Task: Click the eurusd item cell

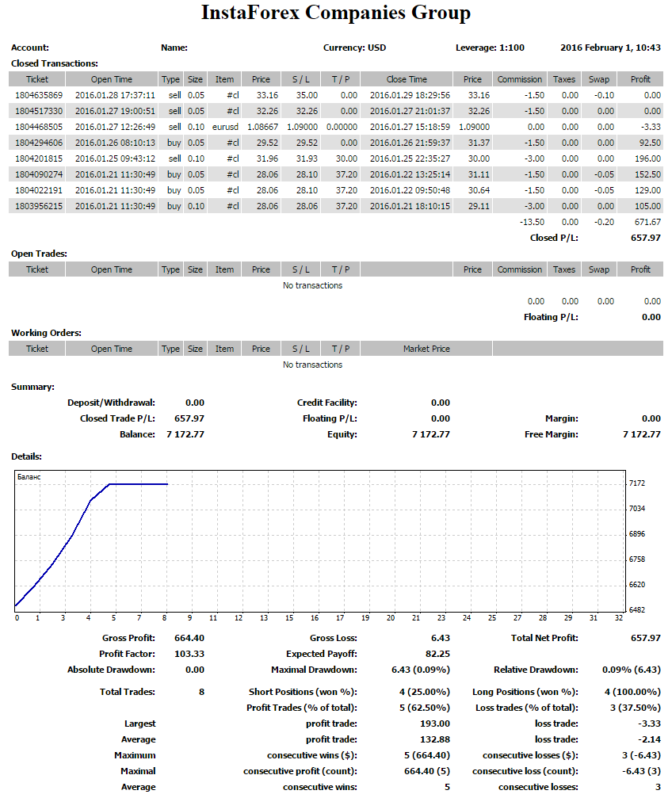Action: 225,127
